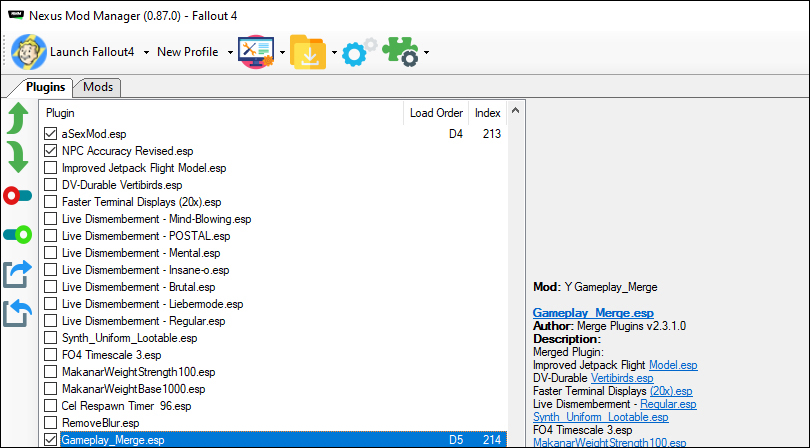Select MakanarWeightBase1000.esp row

coord(274,389)
